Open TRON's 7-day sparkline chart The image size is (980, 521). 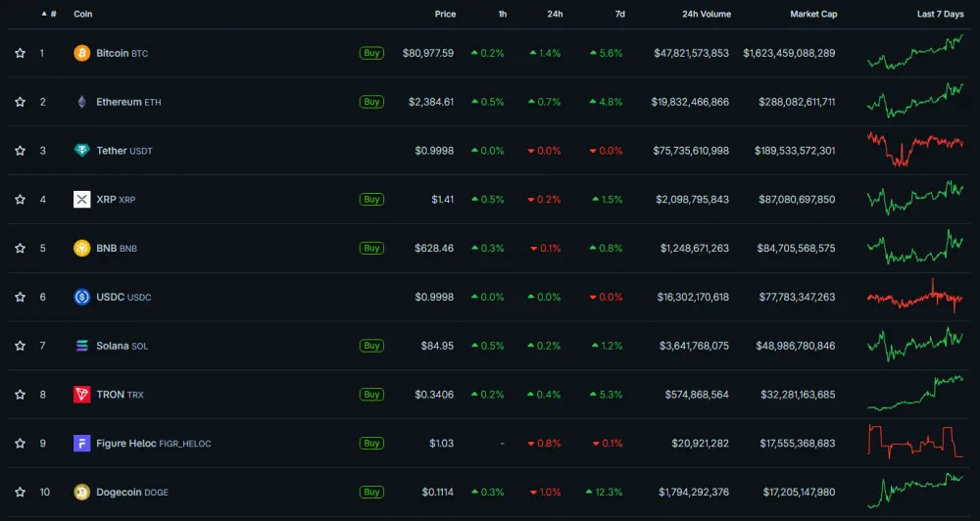(915, 393)
